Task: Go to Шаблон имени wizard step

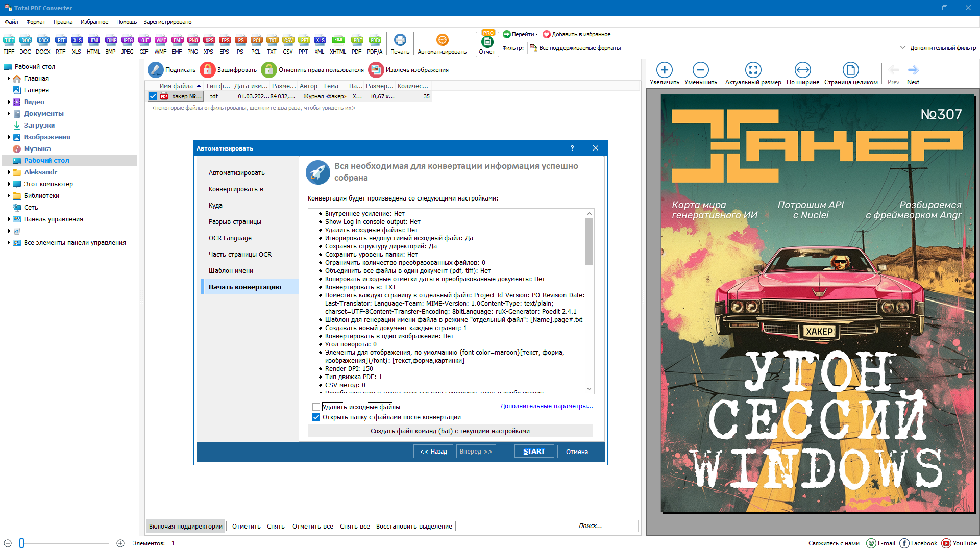Action: 231,271
